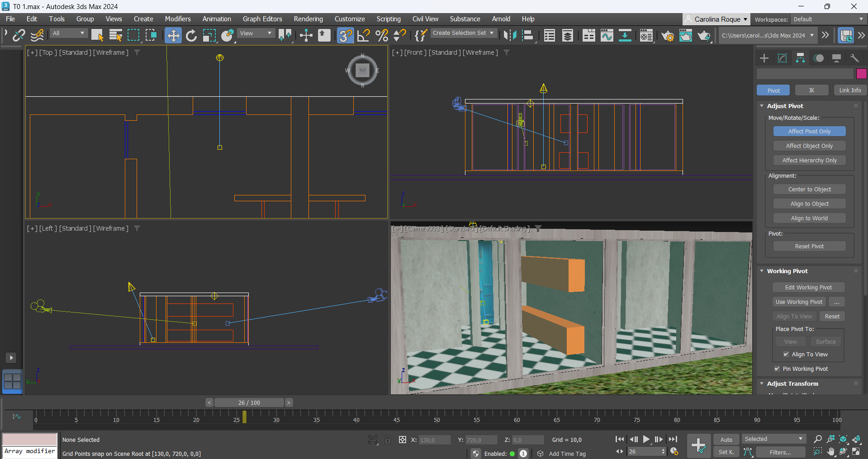868x459 pixels.
Task: Open the Utilities panel wrench icon
Action: click(x=854, y=58)
